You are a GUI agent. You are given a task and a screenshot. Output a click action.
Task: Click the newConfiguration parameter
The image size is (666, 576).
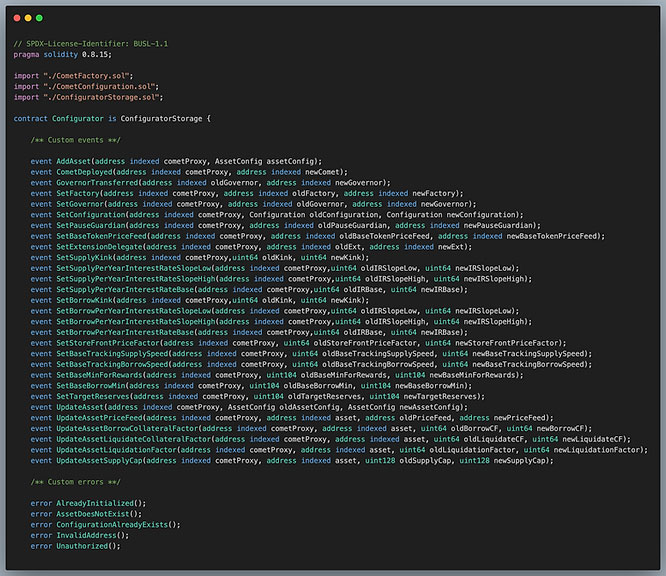click(481, 215)
